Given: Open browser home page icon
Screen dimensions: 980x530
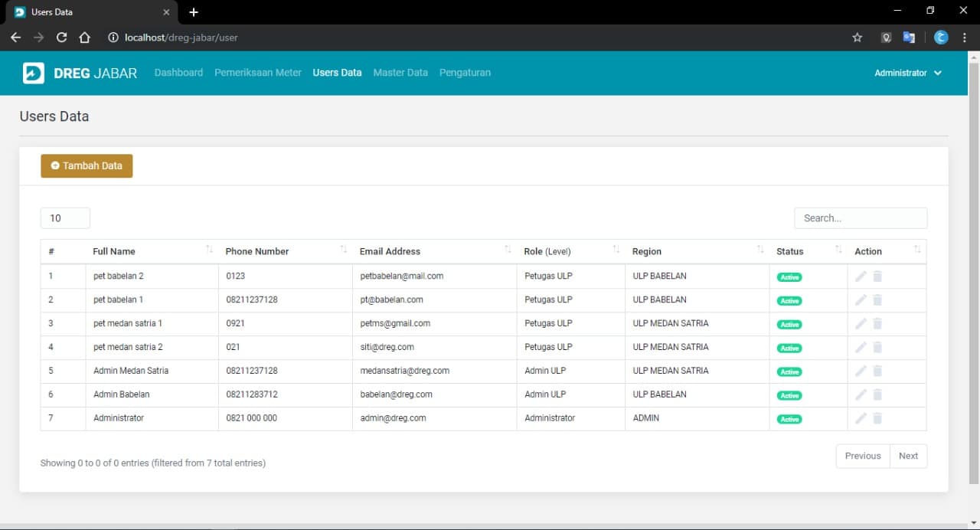Looking at the screenshot, I should pos(85,37).
